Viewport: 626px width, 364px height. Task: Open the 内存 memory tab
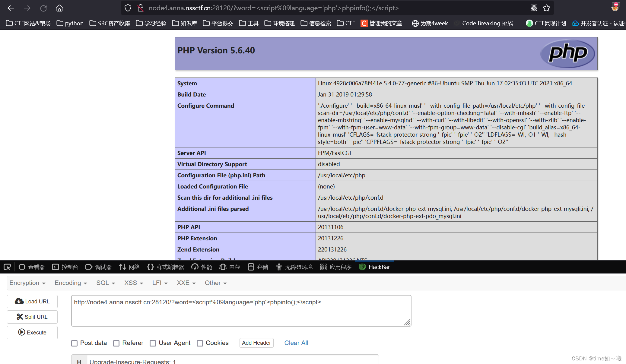230,267
